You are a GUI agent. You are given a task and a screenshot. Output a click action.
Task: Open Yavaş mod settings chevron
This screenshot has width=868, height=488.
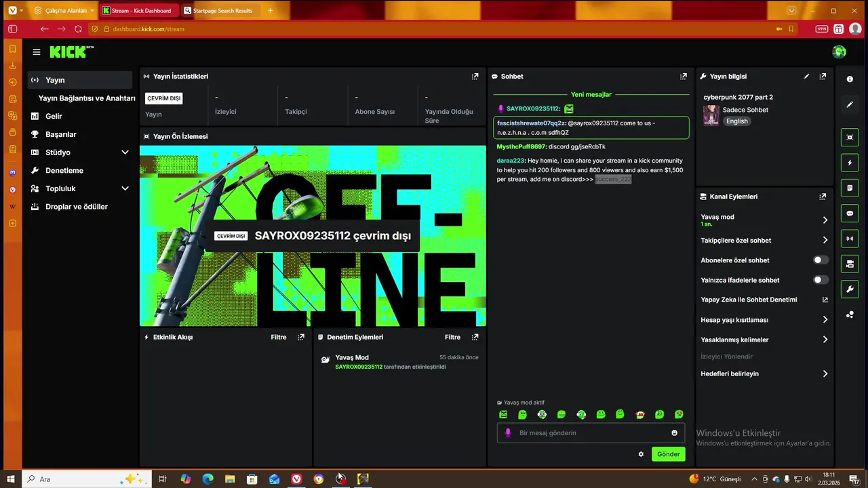(825, 220)
